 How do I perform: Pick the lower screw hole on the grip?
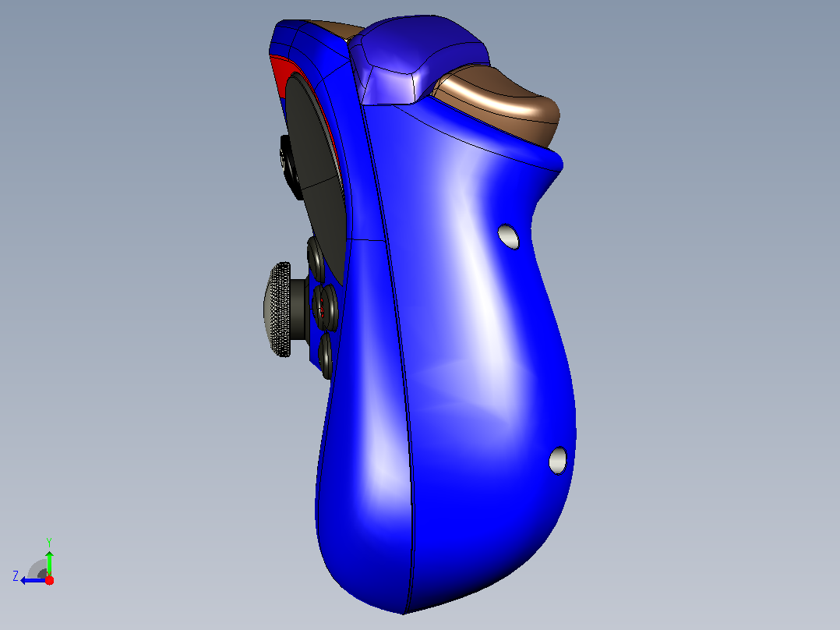point(558,460)
